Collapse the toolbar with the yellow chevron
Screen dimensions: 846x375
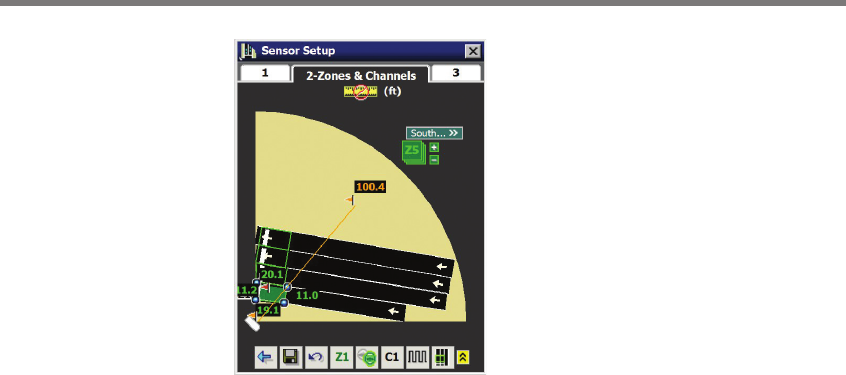[463, 357]
